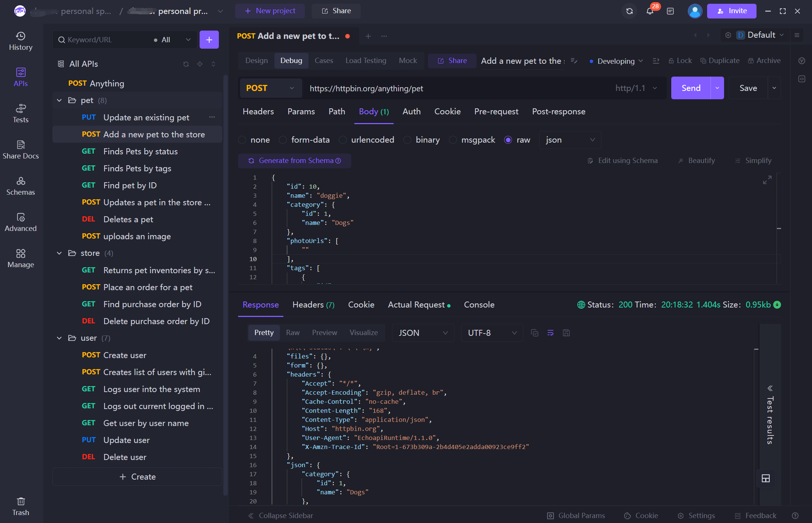Select the raw radio button for body type
This screenshot has width=812, height=523.
click(508, 139)
